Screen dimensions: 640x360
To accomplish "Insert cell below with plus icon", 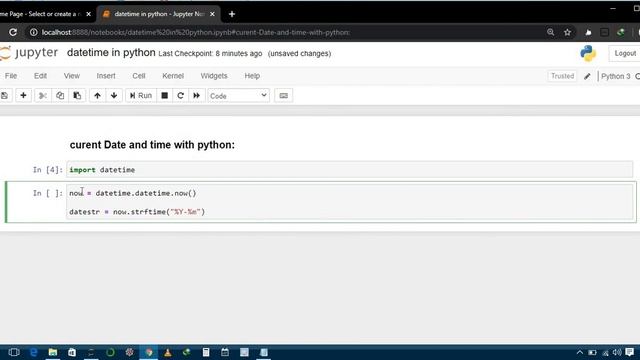I will coord(23,96).
